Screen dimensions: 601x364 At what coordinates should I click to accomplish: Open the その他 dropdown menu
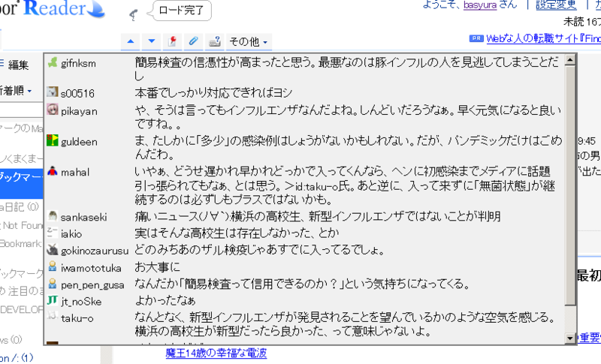coord(249,41)
